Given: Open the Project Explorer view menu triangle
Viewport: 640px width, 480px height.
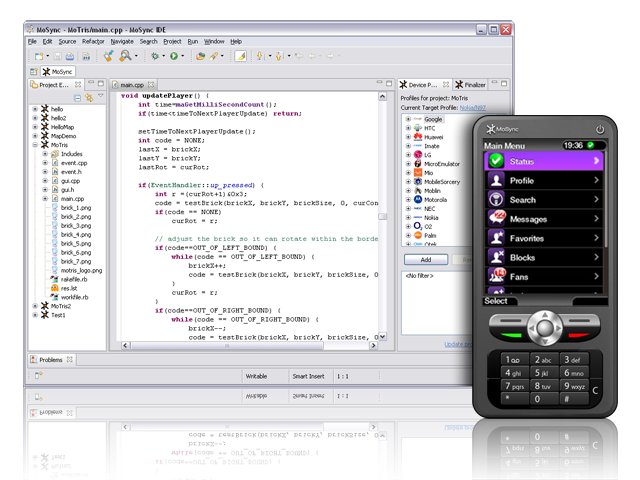Looking at the screenshot, I should point(101,96).
